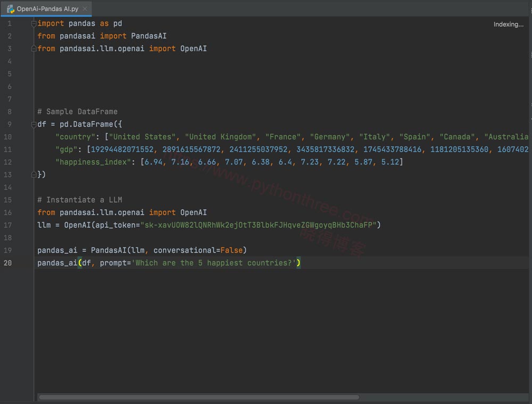Click the Python file icon in the tab
This screenshot has height=404, width=532.
pos(11,9)
